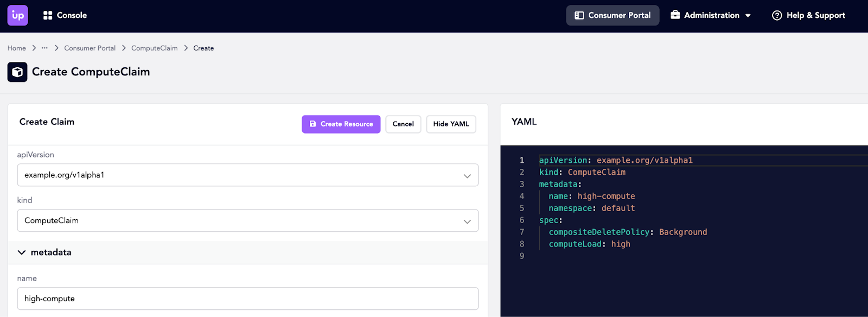The height and width of the screenshot is (317, 868).
Task: Click YAML line number 9
Action: click(x=522, y=256)
